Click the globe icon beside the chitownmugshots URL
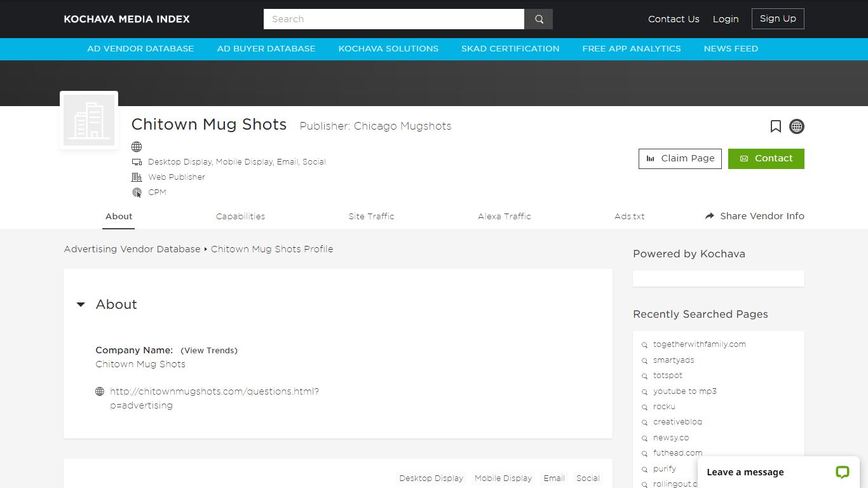868x488 pixels. pyautogui.click(x=100, y=391)
